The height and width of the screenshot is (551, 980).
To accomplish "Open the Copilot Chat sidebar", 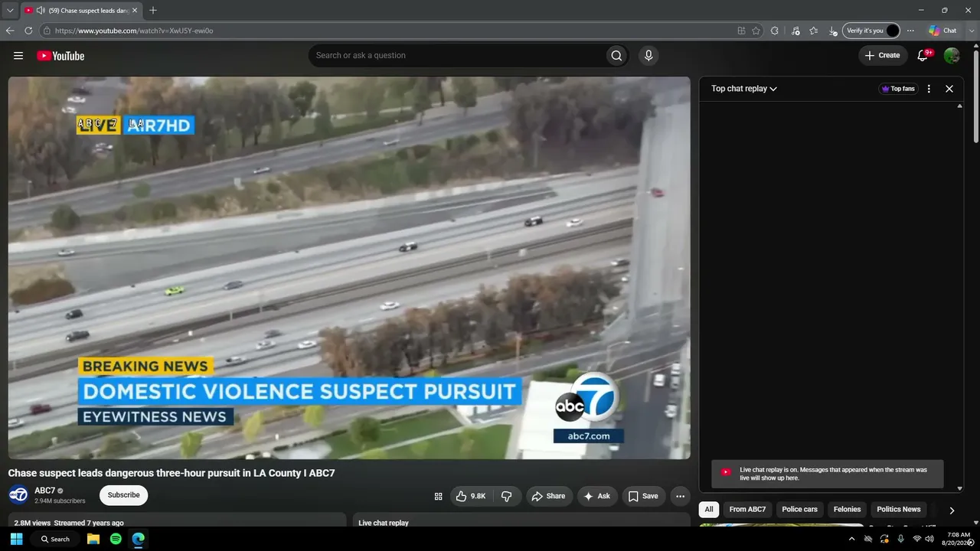I will [x=942, y=31].
